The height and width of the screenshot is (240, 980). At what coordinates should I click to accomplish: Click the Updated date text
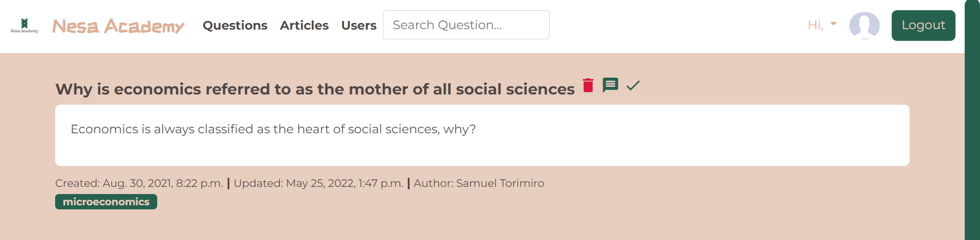318,183
